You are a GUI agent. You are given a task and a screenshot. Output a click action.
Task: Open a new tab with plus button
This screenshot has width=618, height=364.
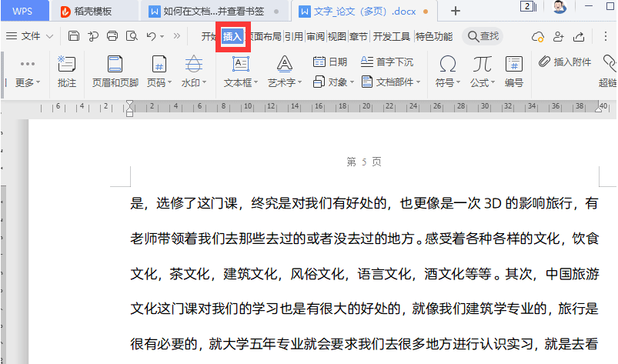pyautogui.click(x=456, y=11)
